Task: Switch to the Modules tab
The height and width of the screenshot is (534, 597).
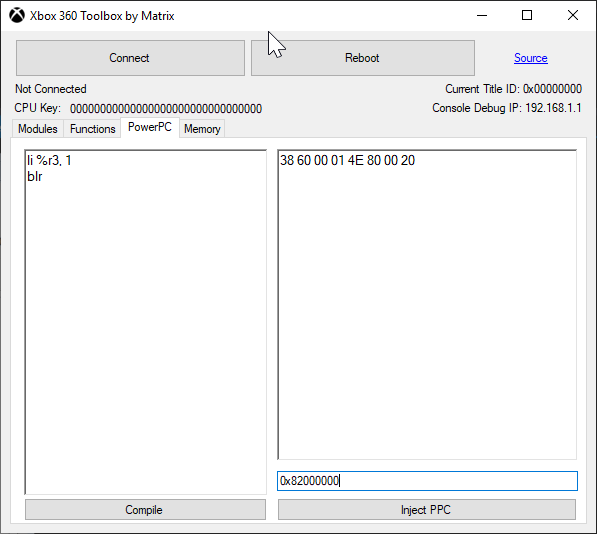Action: click(38, 129)
